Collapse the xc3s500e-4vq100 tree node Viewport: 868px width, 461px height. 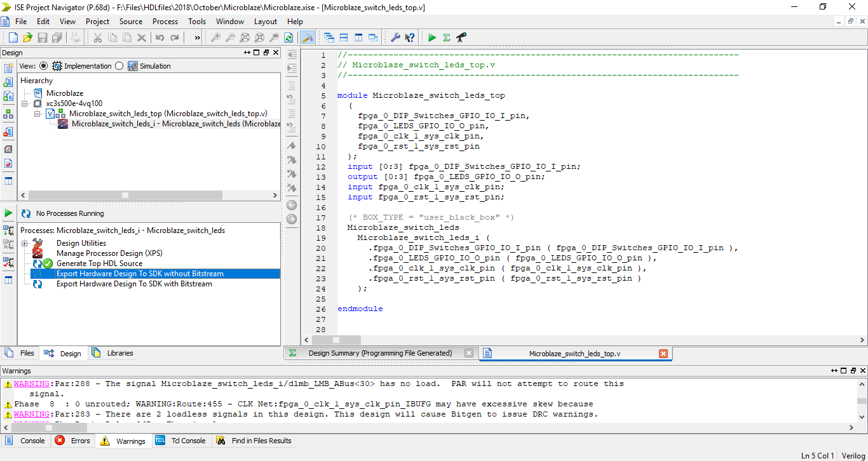[25, 103]
